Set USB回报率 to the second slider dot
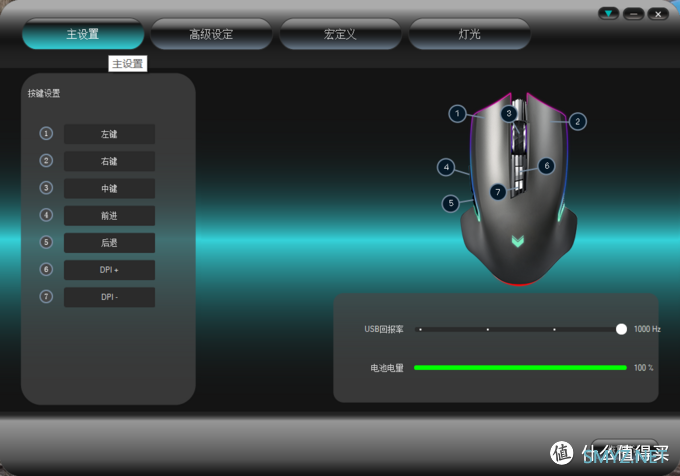This screenshot has height=476, width=680. coord(488,329)
